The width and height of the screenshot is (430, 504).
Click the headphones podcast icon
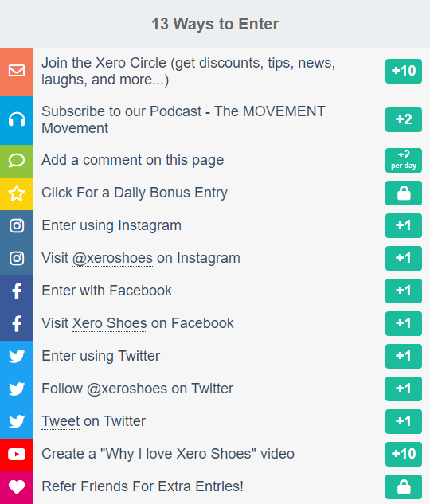[x=17, y=119]
